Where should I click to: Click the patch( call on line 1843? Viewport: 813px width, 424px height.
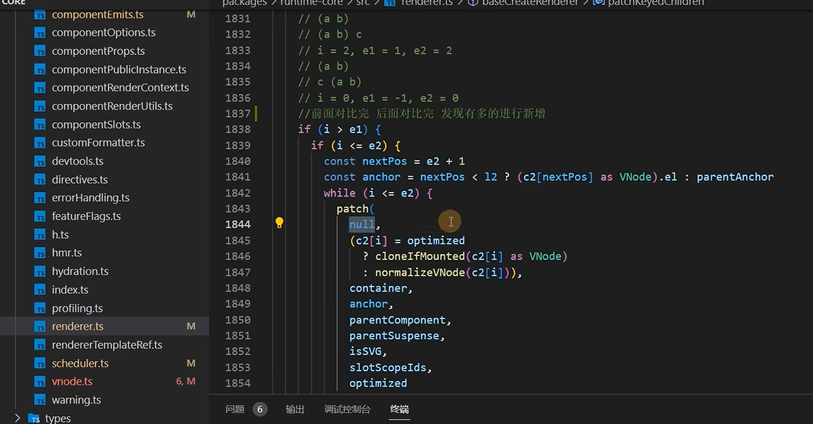355,209
